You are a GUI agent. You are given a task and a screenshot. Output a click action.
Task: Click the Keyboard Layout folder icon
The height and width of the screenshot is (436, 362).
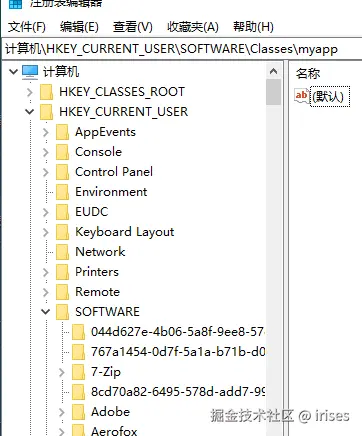62,232
